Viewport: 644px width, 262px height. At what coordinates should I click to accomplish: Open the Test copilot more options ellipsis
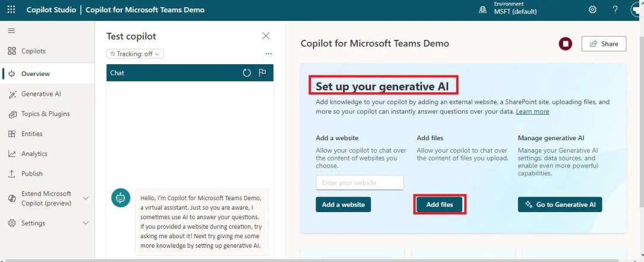pyautogui.click(x=269, y=54)
